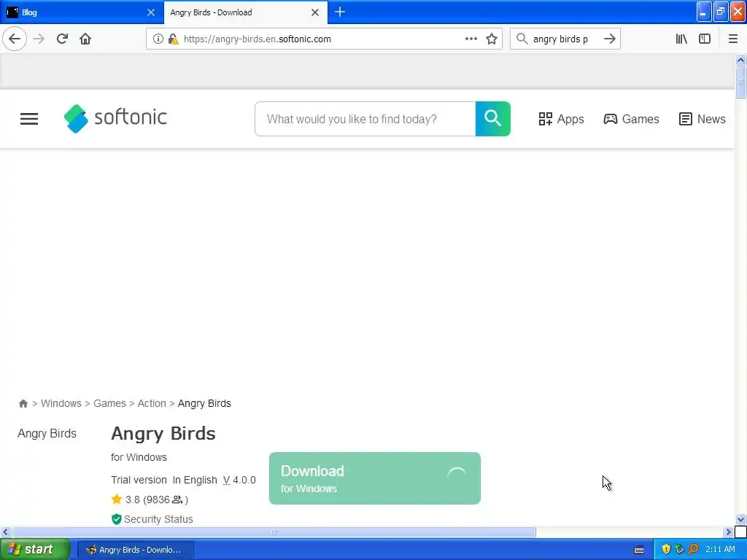Click the Softonic logo
The width and height of the screenshot is (747, 560).
click(115, 119)
